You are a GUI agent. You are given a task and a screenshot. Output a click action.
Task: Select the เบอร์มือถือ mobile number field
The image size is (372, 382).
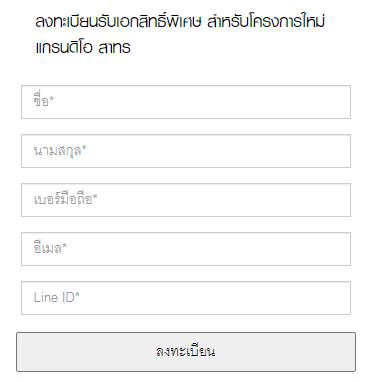(x=186, y=200)
